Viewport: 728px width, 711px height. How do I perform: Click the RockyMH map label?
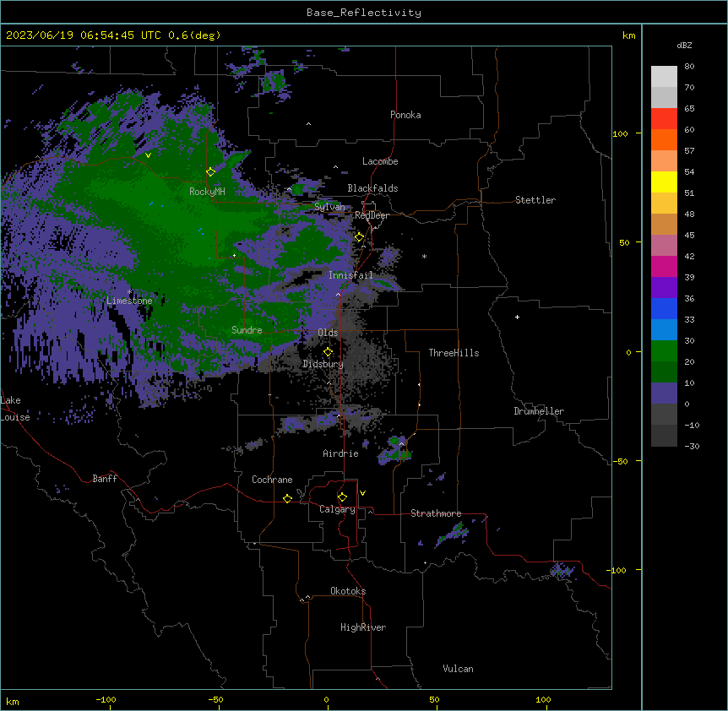[207, 192]
